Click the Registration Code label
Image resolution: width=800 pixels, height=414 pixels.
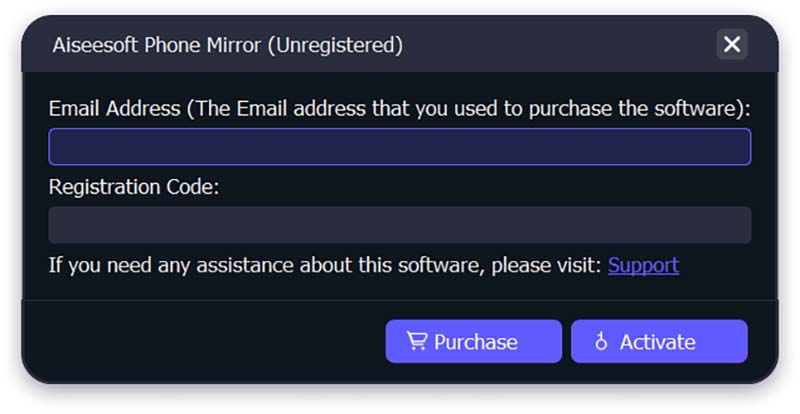(134, 187)
